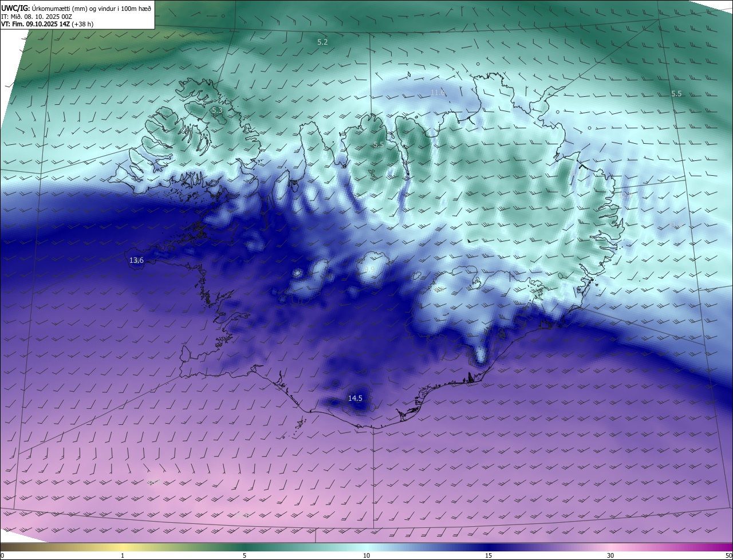Select the 11.6 value label off north coast
The image size is (733, 560).
(x=438, y=92)
